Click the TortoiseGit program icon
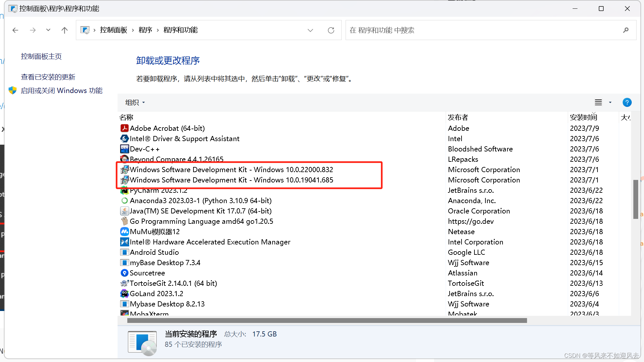 click(x=124, y=283)
